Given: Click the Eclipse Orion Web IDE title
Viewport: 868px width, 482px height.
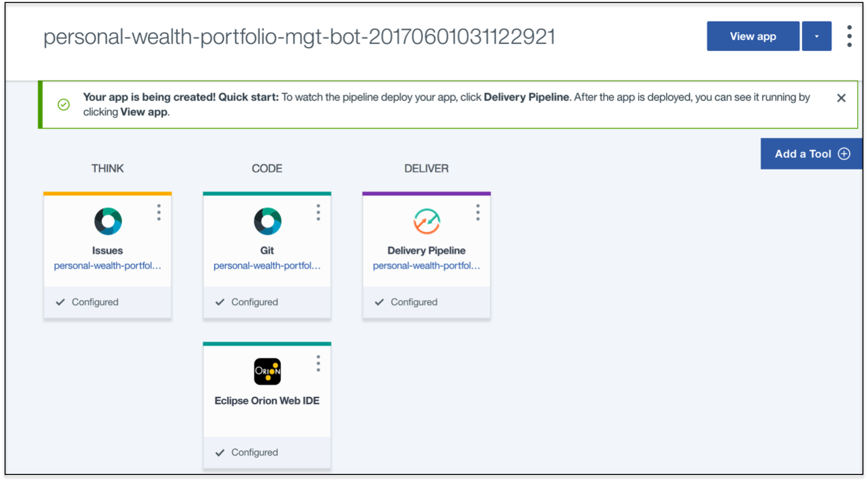Looking at the screenshot, I should pyautogui.click(x=267, y=401).
